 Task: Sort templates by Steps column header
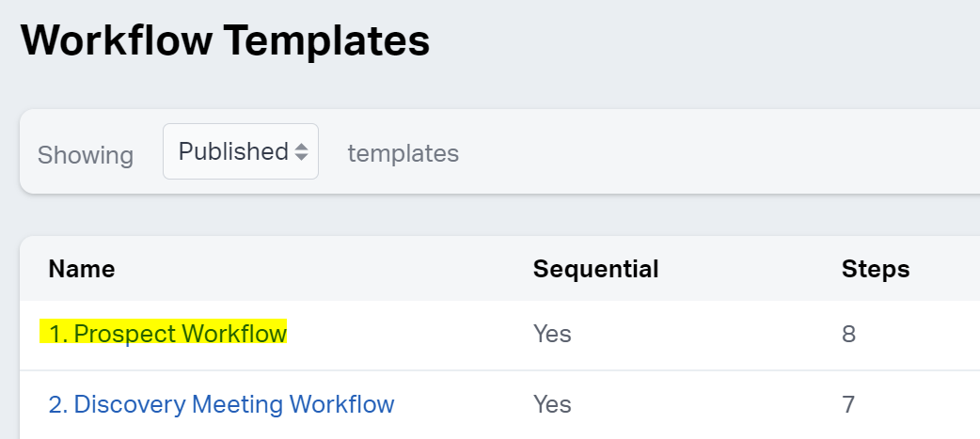876,270
